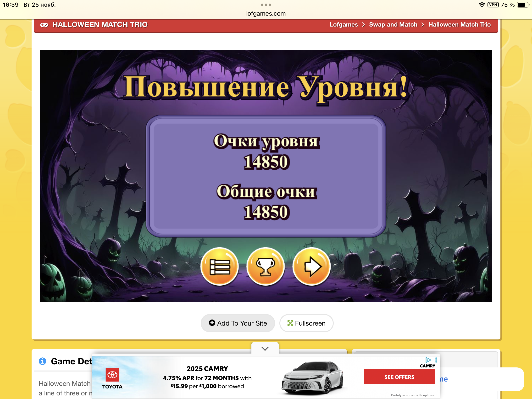The height and width of the screenshot is (399, 532).
Task: Enter Fullscreen mode
Action: click(x=306, y=323)
